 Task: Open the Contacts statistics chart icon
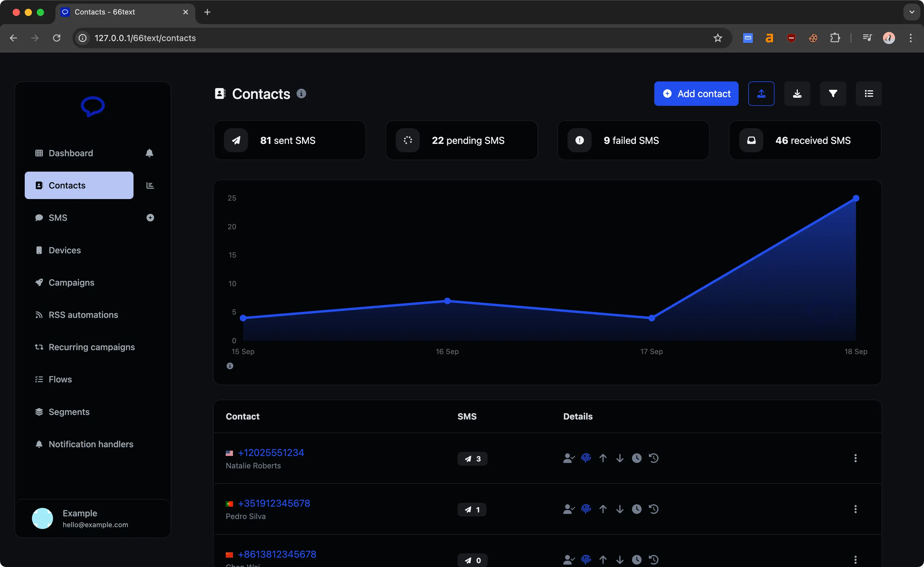150,185
